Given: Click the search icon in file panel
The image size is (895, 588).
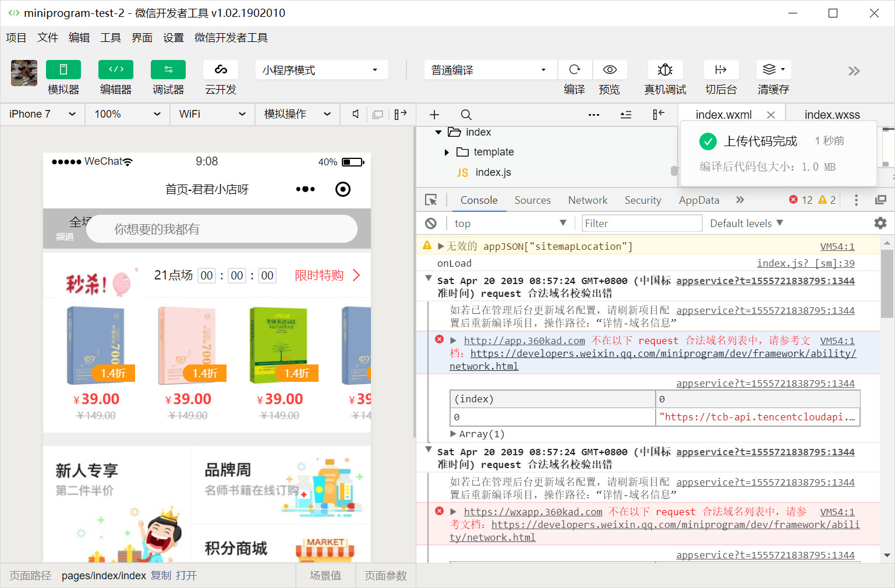Looking at the screenshot, I should pos(466,115).
